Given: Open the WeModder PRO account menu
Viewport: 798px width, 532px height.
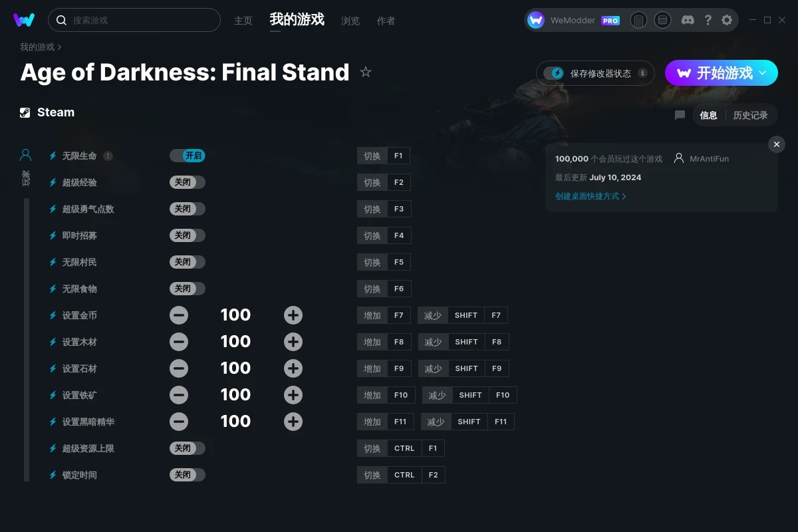Looking at the screenshot, I should pos(574,20).
